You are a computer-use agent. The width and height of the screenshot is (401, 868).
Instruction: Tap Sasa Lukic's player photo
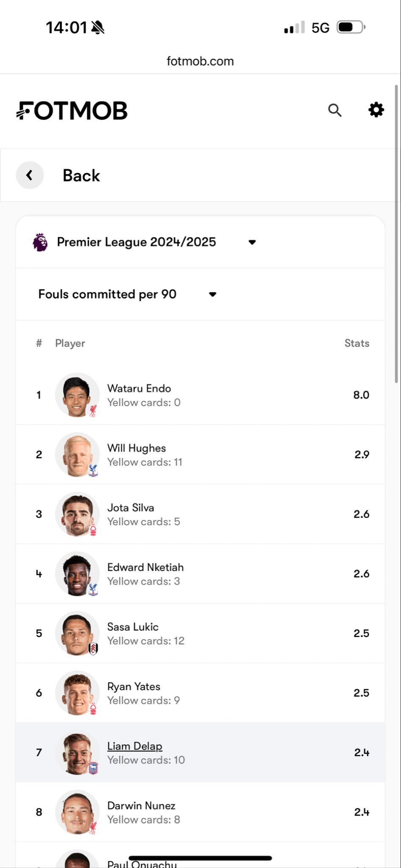click(x=77, y=634)
